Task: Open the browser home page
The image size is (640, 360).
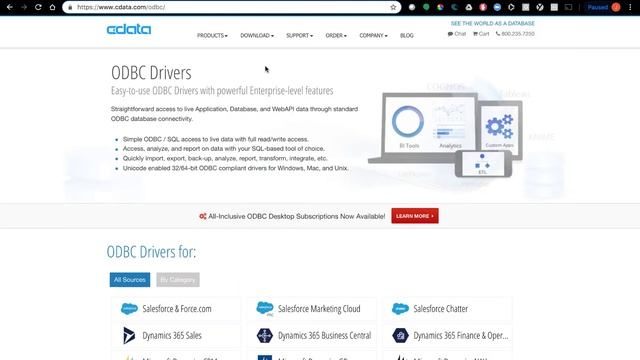Action: pyautogui.click(x=52, y=7)
